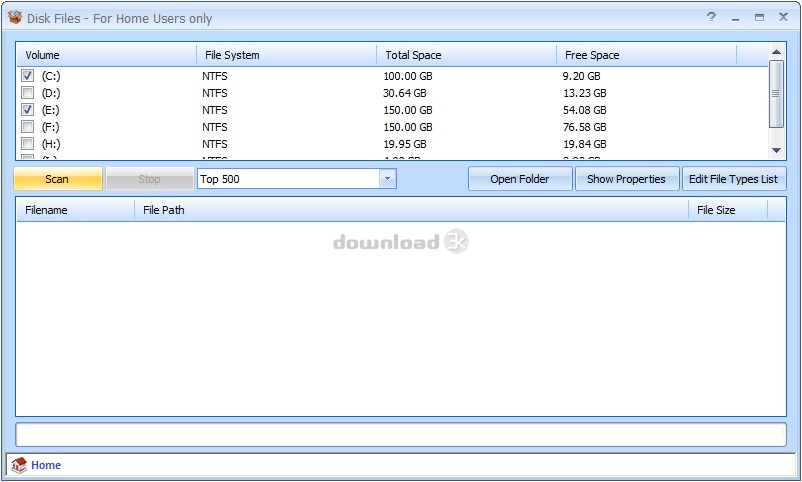Click Show Properties button
Image resolution: width=802 pixels, height=482 pixels.
click(626, 179)
